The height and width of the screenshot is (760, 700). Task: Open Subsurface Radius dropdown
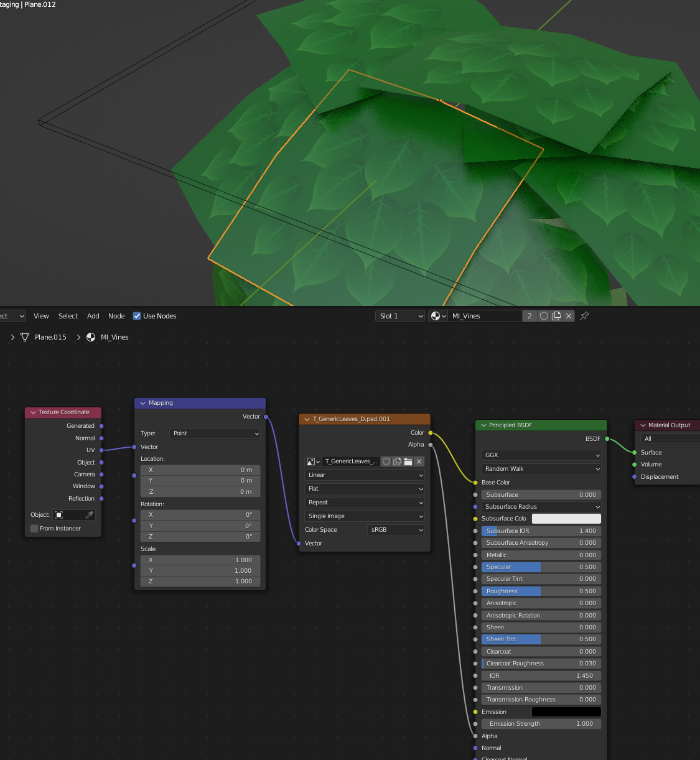click(541, 507)
